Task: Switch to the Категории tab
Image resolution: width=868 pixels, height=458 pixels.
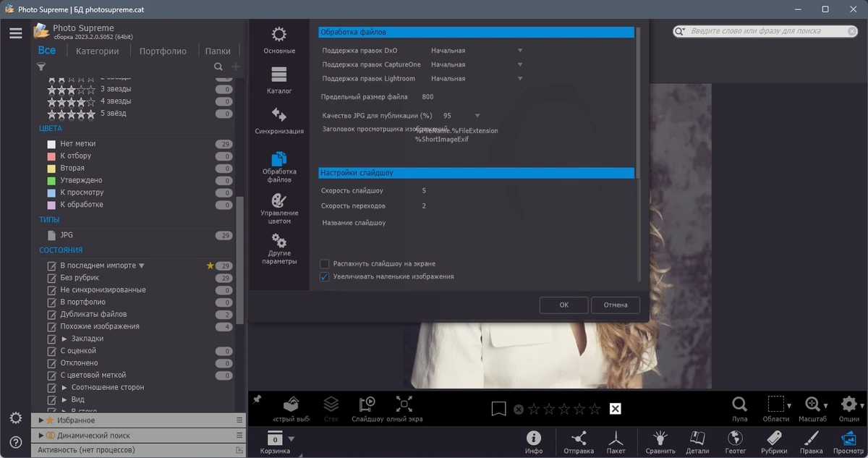Action: point(97,51)
